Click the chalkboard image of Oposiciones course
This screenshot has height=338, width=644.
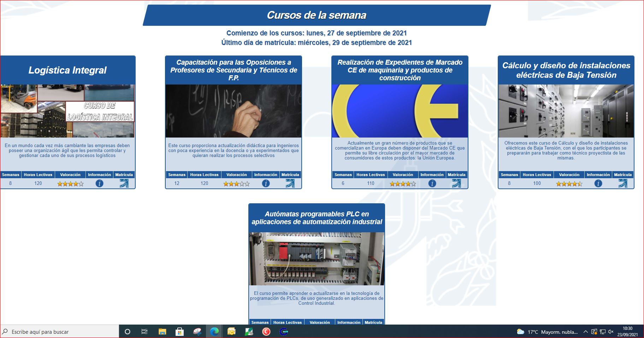234,111
